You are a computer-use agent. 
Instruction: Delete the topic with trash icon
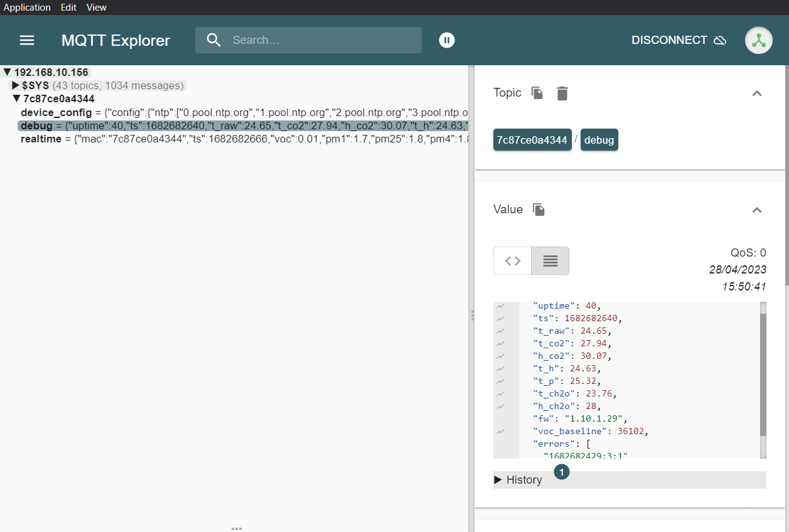562,93
